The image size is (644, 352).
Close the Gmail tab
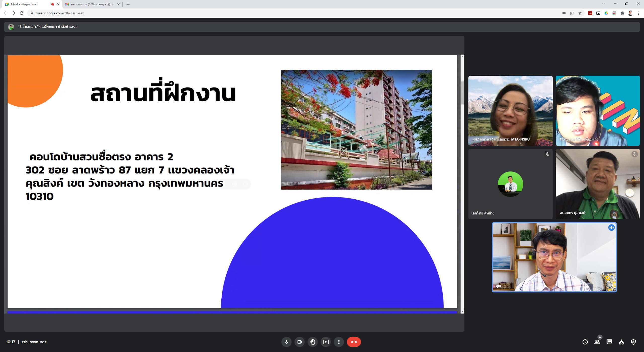coord(118,4)
